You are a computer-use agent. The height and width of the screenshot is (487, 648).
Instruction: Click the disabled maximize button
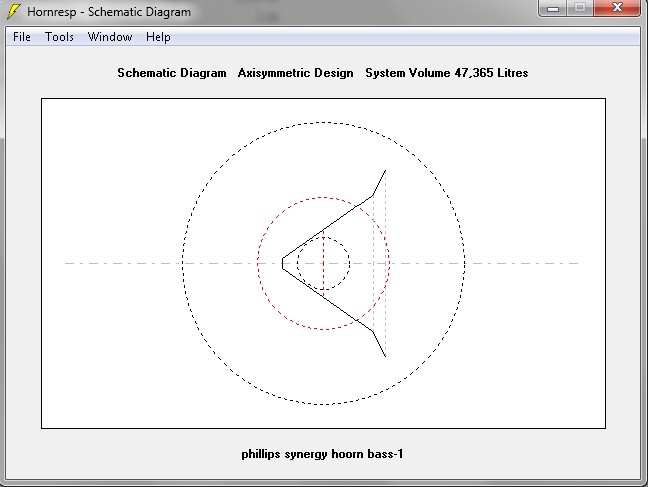tap(580, 8)
